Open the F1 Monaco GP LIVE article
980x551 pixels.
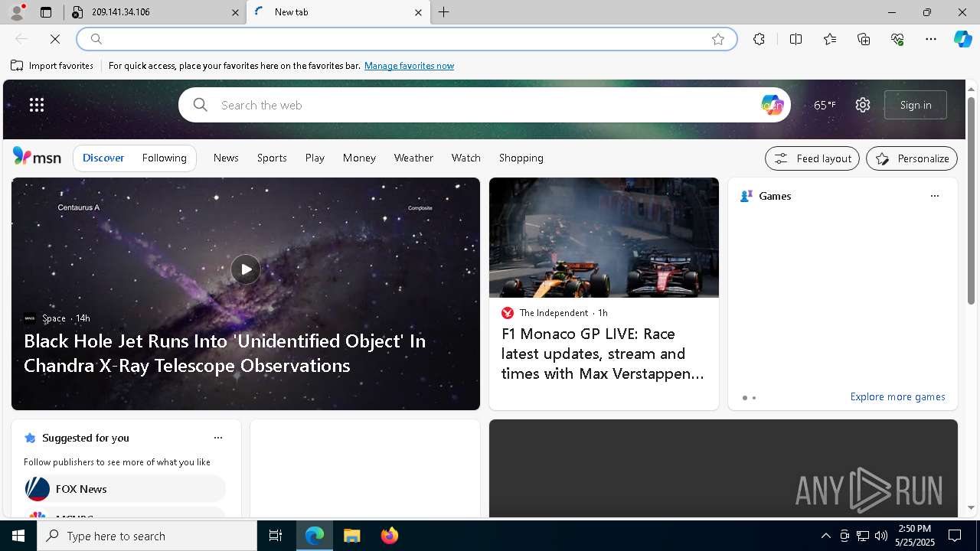coord(603,354)
